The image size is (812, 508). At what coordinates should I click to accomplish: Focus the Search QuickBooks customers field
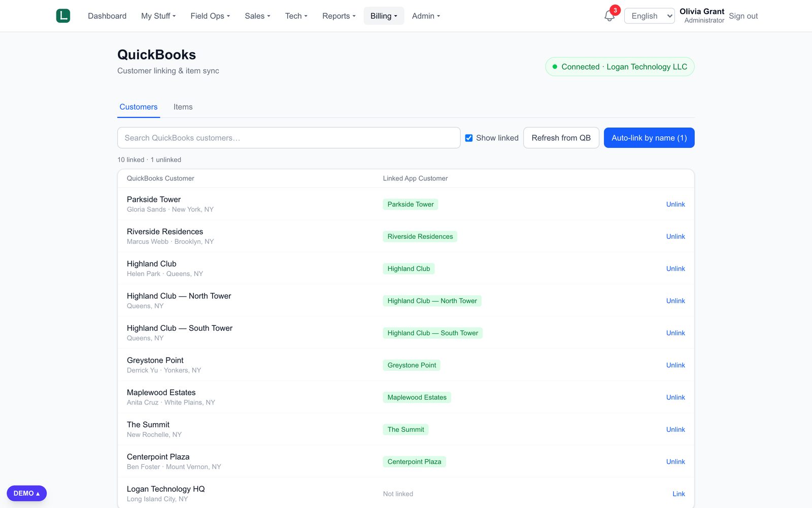coord(289,138)
